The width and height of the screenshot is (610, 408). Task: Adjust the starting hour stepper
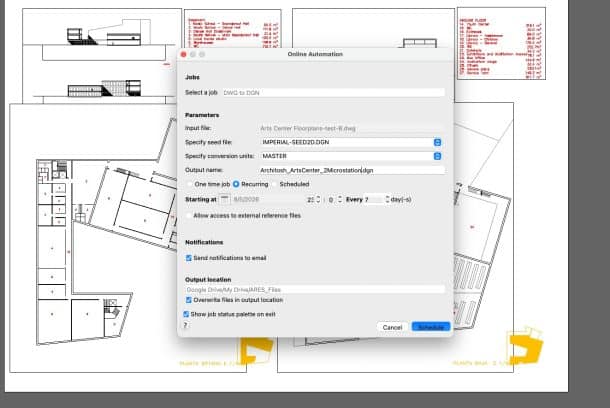point(318,200)
